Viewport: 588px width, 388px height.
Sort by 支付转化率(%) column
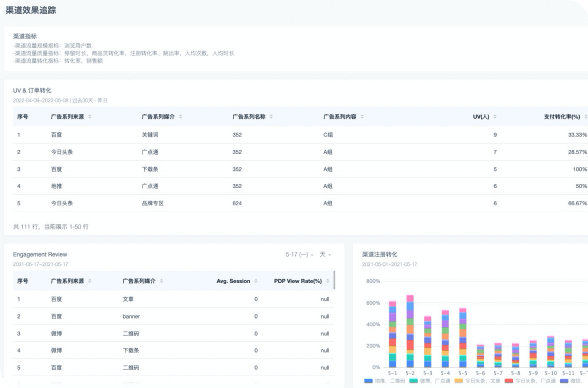tap(586, 117)
